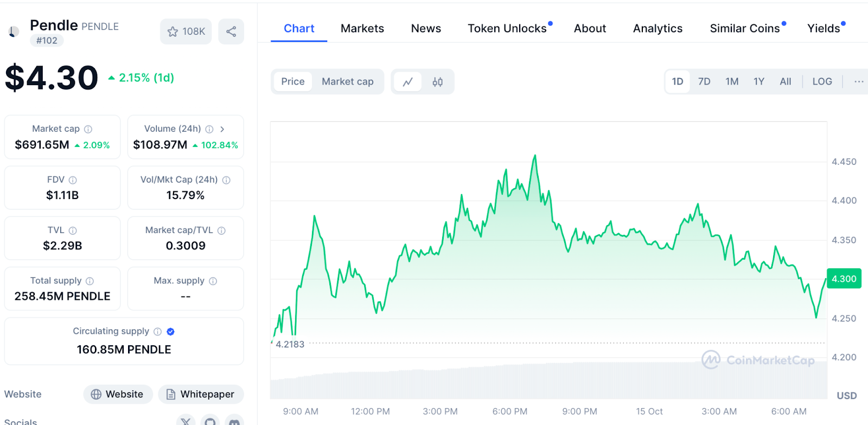Open the Analytics tab
The height and width of the screenshot is (425, 868).
tap(658, 28)
